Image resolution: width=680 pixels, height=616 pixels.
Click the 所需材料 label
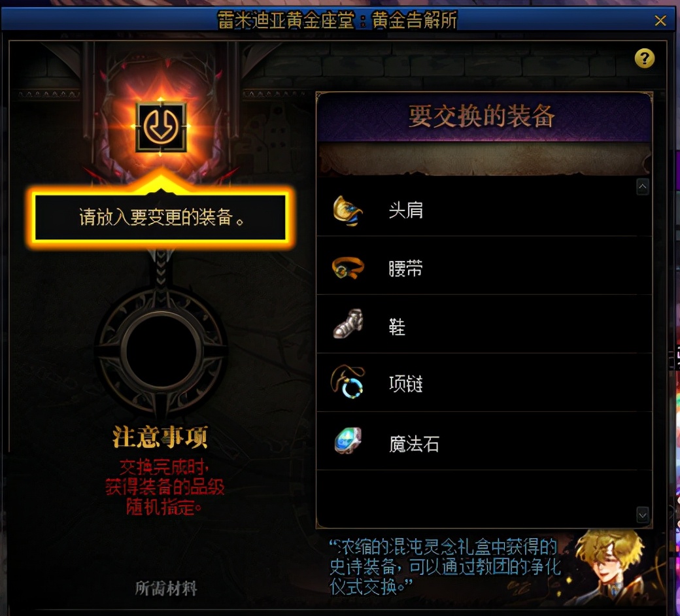166,589
